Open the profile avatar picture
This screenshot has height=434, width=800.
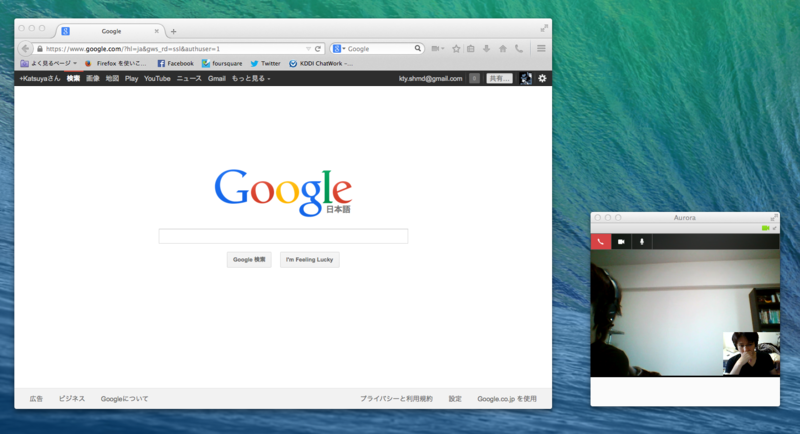(x=526, y=79)
